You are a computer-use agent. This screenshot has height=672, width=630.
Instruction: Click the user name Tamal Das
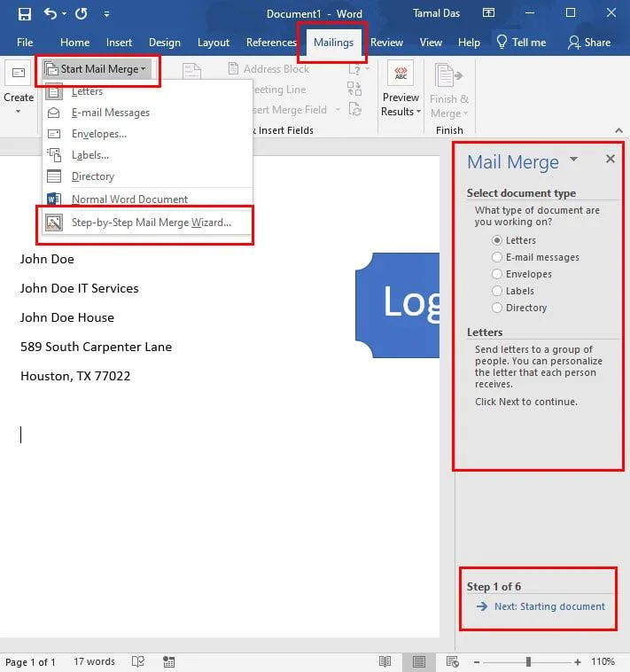tap(436, 13)
